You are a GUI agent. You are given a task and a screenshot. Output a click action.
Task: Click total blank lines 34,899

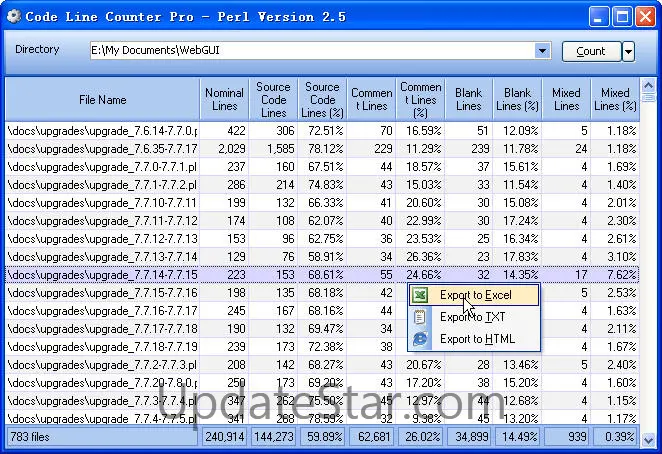pyautogui.click(x=469, y=437)
